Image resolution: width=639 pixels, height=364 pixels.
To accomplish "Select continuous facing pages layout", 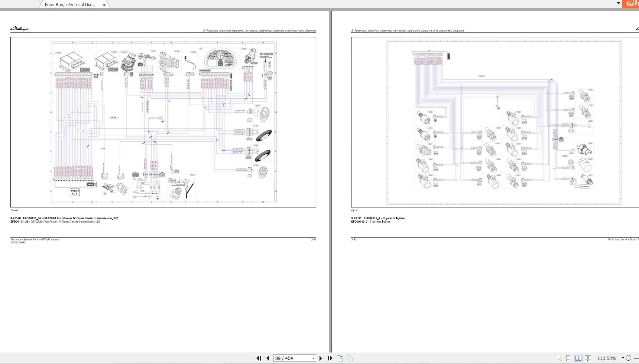I will pyautogui.click(x=588, y=358).
